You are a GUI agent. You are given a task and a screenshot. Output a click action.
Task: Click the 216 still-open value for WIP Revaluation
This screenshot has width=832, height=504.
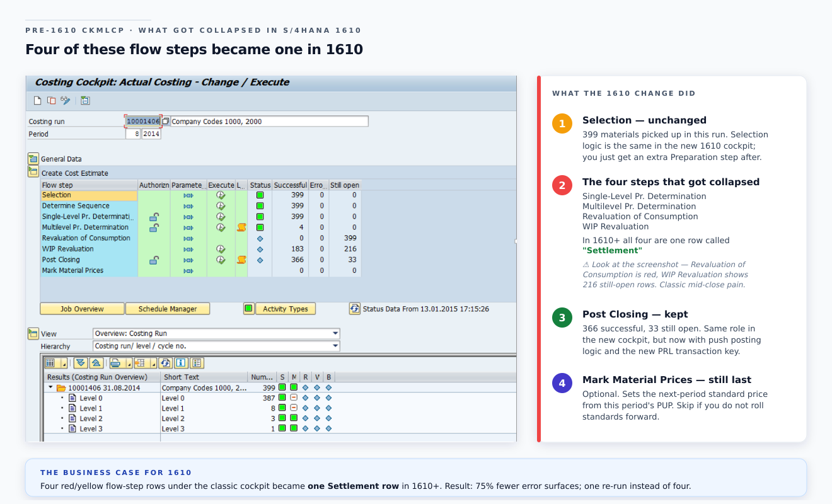[350, 249]
